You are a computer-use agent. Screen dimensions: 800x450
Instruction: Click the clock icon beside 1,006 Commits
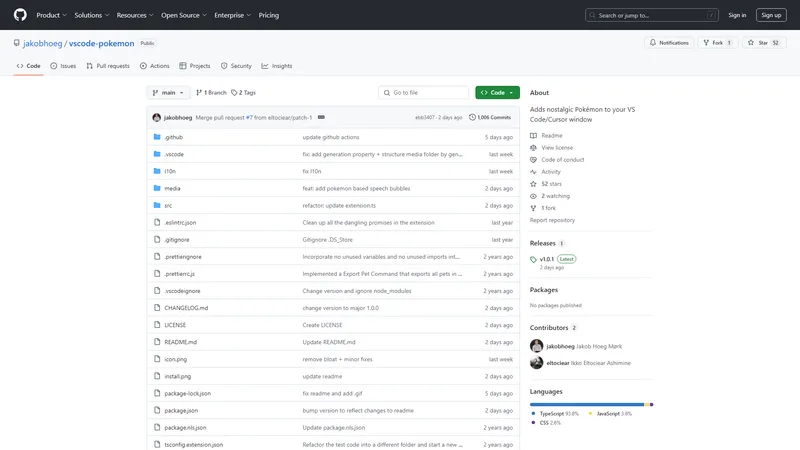point(472,117)
